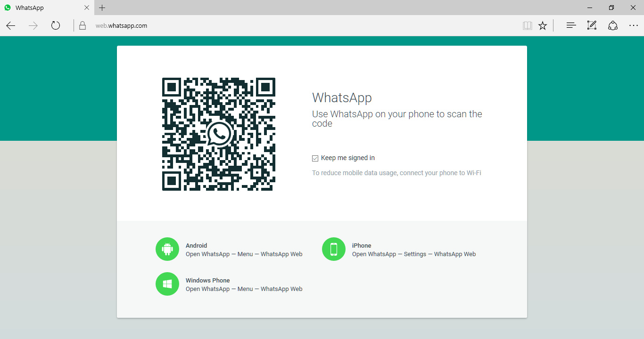Click the QR code image

click(x=219, y=134)
